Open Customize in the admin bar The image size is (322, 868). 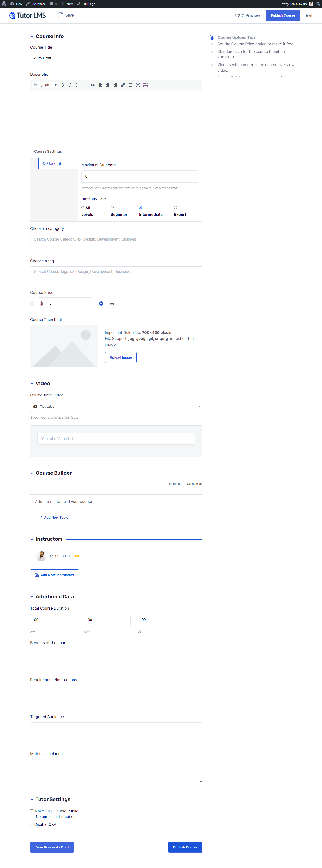[x=36, y=4]
